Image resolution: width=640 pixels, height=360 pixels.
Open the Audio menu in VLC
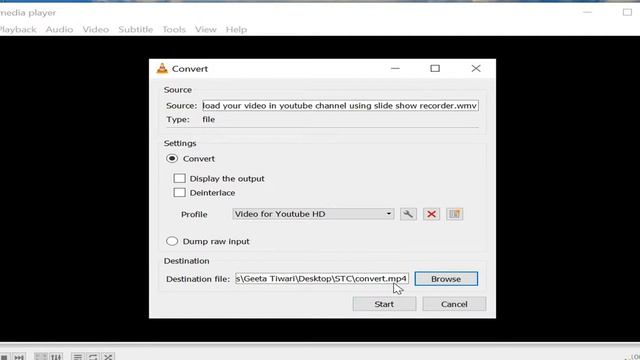coord(59,29)
